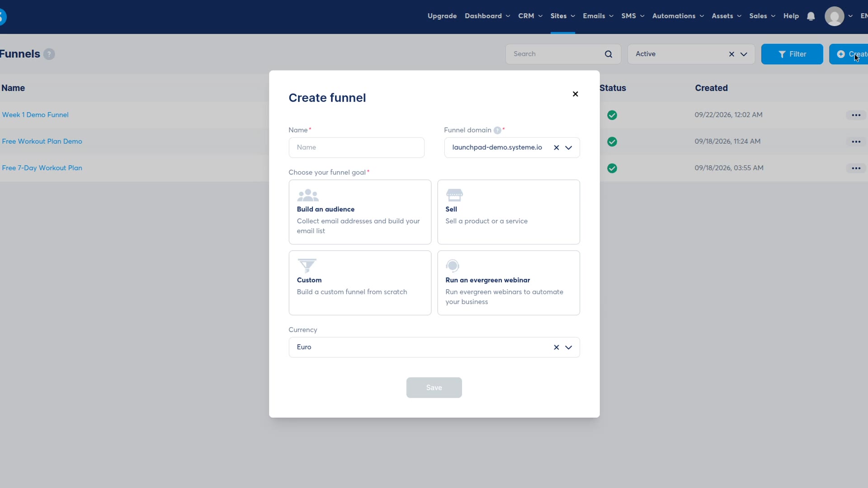
Task: Click the Systeme logo in header
Action: coord(3,17)
